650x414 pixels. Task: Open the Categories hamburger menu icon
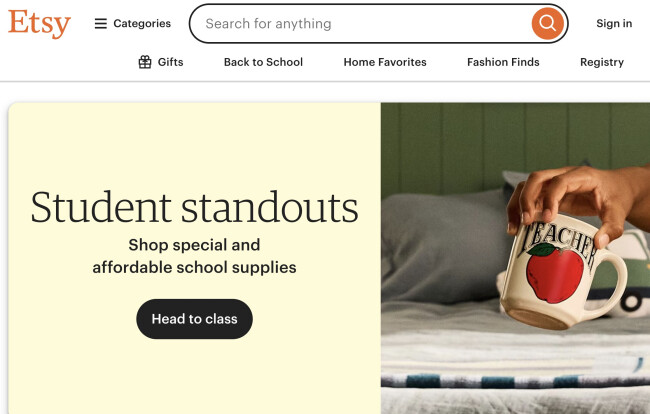tap(100, 24)
